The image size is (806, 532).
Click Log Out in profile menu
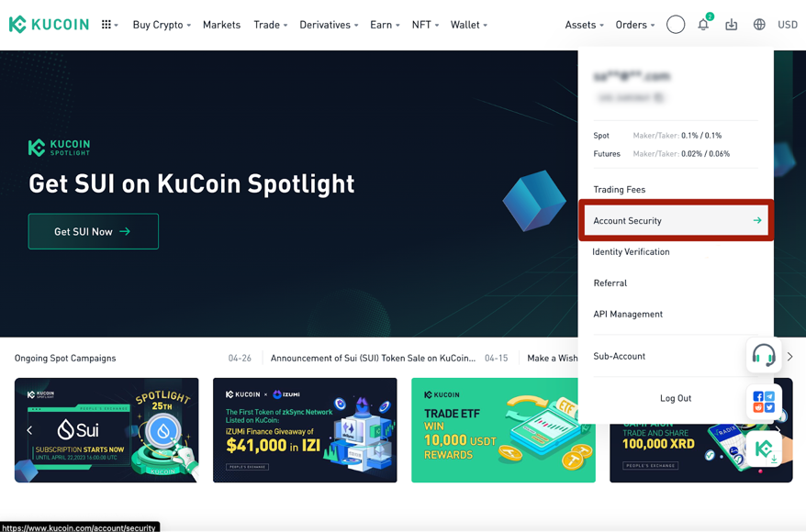[x=676, y=398]
